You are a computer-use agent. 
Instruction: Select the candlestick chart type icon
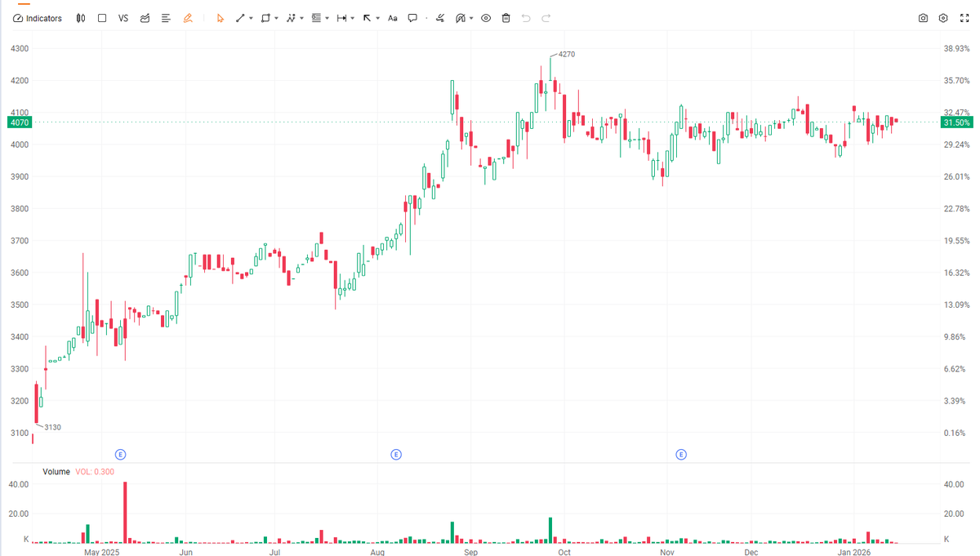(80, 18)
